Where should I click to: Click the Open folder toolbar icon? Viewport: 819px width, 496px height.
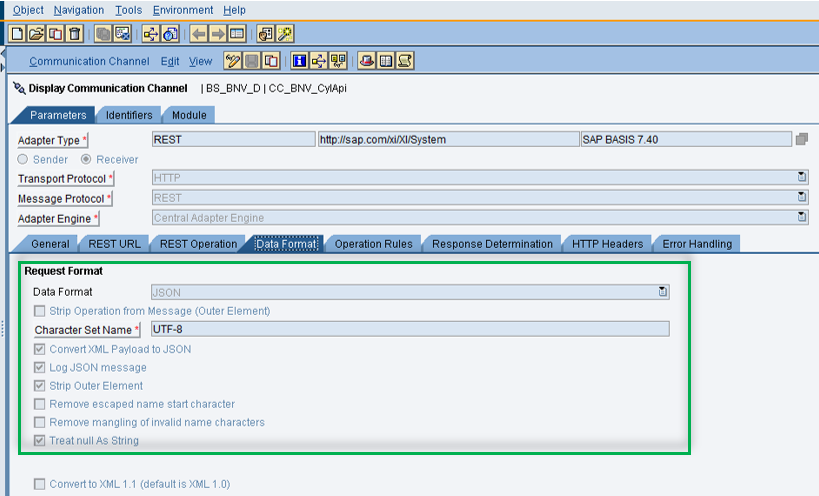pyautogui.click(x=36, y=34)
